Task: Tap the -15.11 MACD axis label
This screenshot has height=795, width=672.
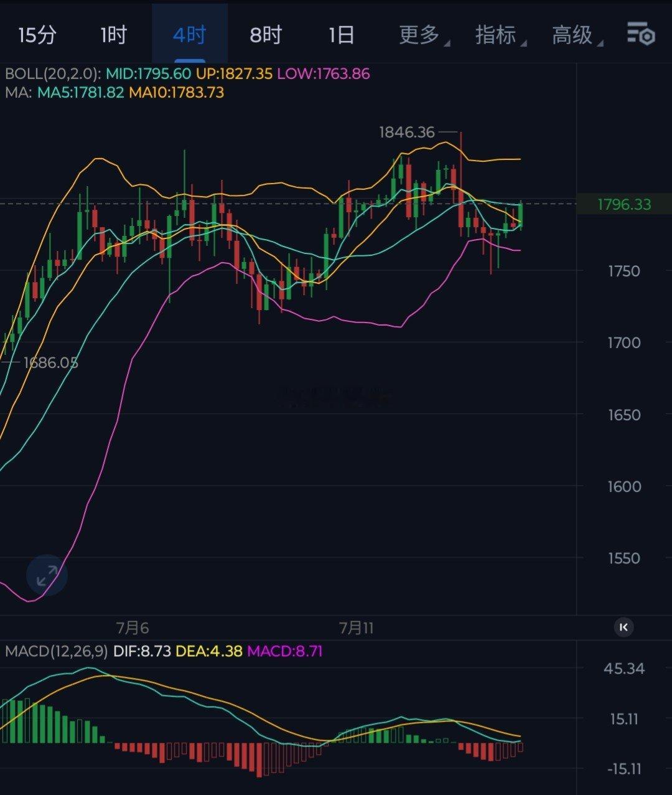Action: pyautogui.click(x=624, y=769)
